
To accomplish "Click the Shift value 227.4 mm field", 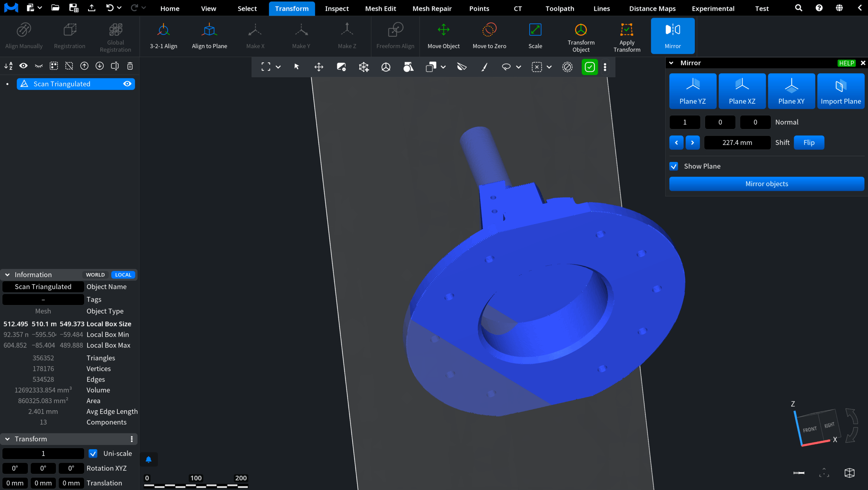I will 737,142.
